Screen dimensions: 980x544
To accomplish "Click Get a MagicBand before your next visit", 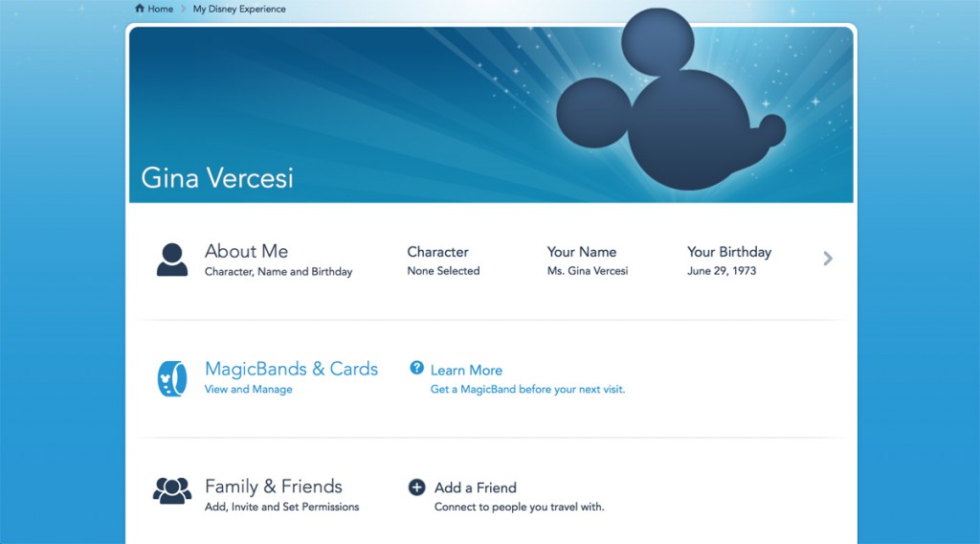I will tap(527, 389).
